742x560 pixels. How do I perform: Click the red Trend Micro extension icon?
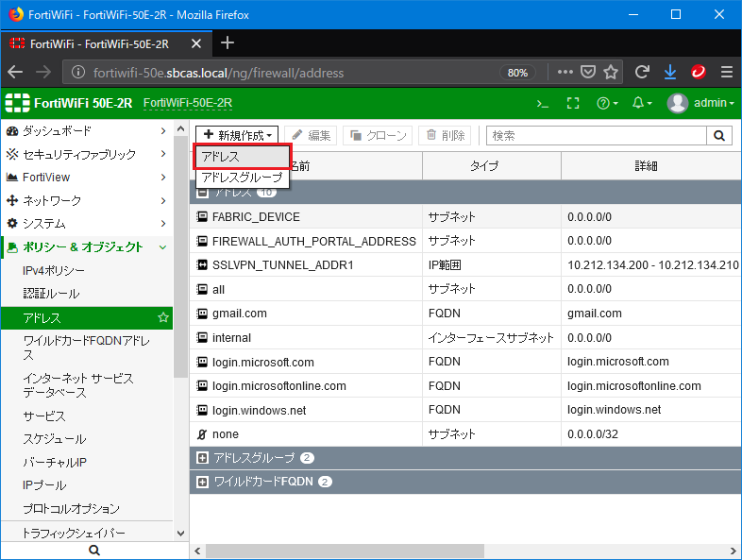tap(699, 72)
